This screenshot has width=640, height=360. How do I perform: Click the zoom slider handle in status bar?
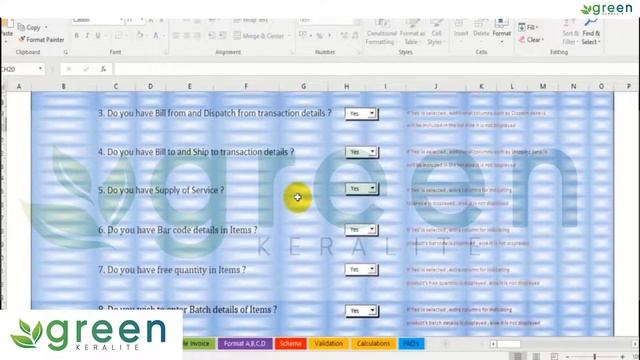click(595, 356)
